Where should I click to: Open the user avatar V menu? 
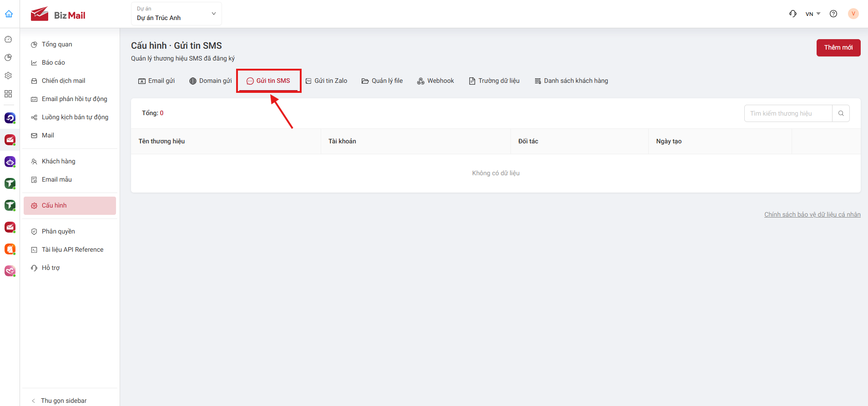click(x=853, y=14)
